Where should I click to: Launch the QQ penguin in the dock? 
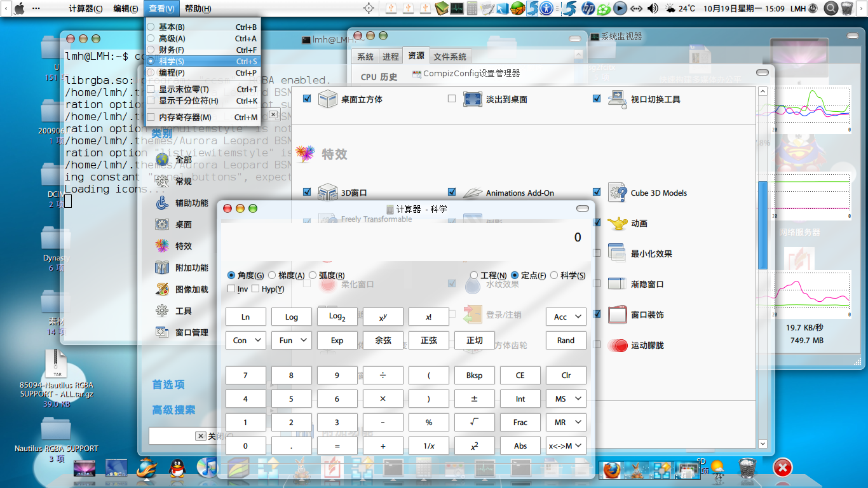[177, 469]
